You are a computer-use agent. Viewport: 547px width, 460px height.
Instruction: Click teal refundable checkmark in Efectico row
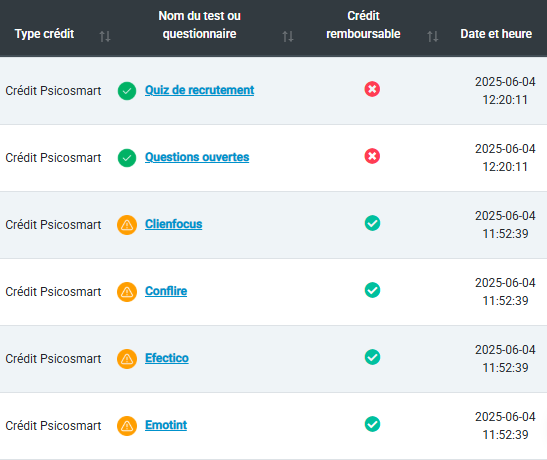coord(372,357)
